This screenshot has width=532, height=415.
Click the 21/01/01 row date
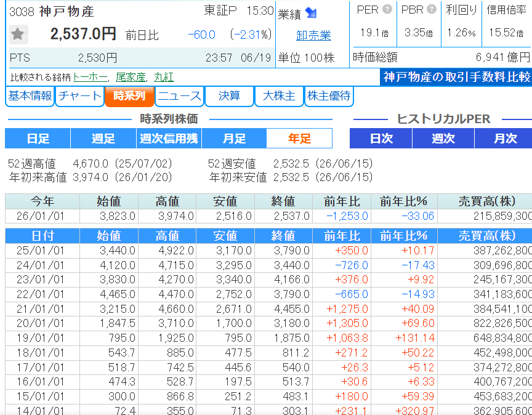click(x=41, y=309)
